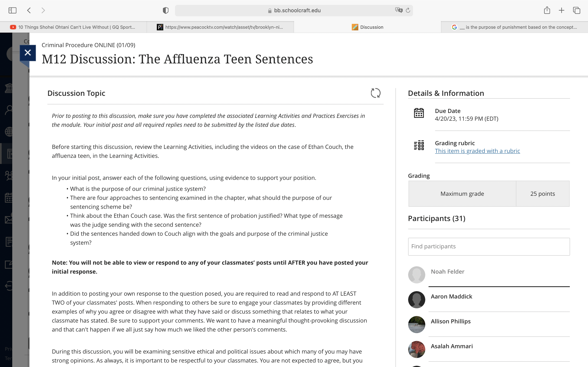Toggle the Safari sidebar icon
The image size is (588, 367).
click(12, 10)
